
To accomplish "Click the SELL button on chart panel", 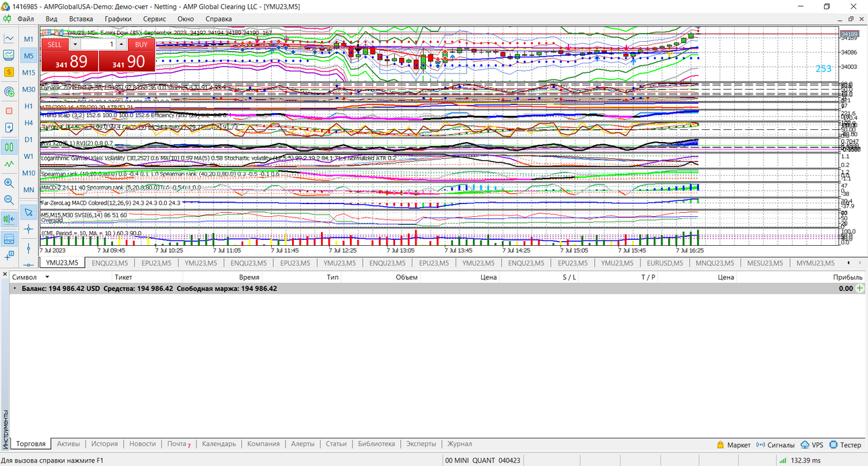I will [55, 44].
